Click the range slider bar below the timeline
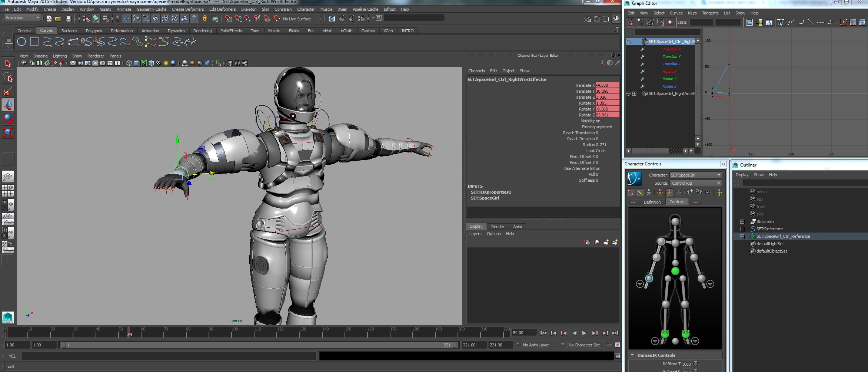Image resolution: width=868 pixels, height=372 pixels. click(x=259, y=345)
